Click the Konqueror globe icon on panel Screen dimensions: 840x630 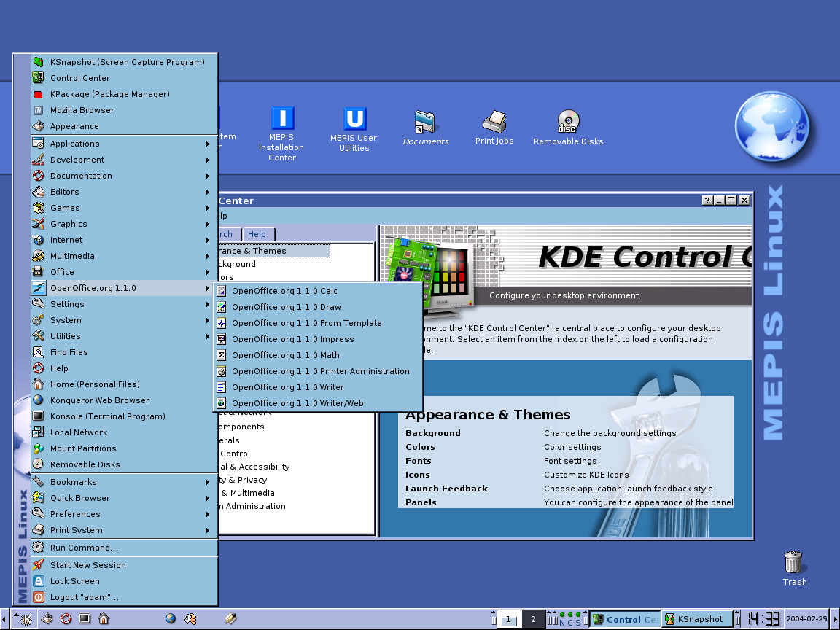(171, 619)
